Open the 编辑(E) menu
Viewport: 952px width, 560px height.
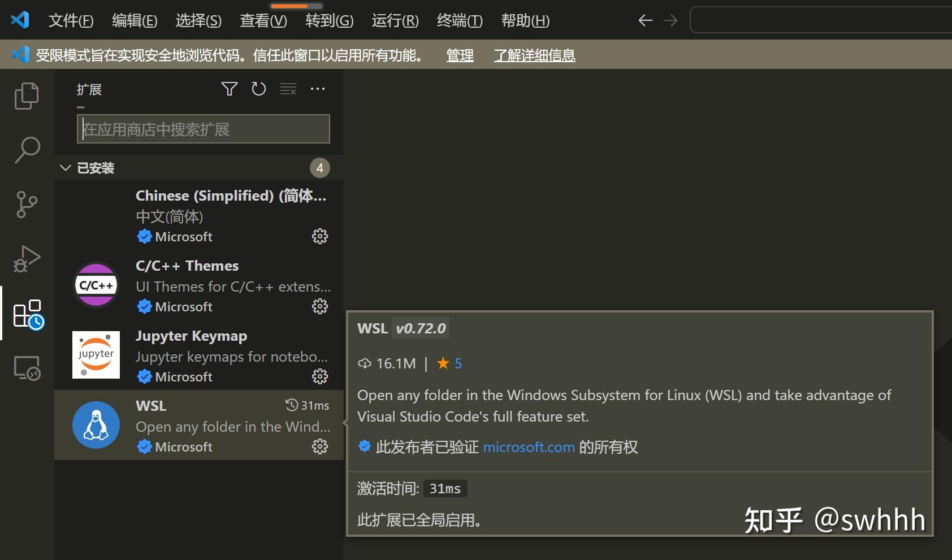(135, 21)
